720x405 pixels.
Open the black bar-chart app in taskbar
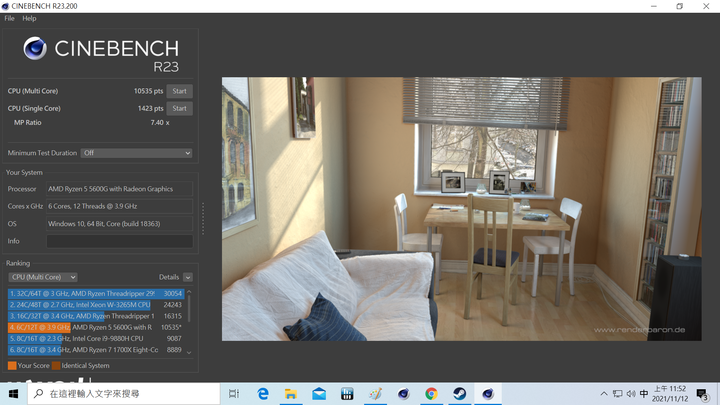(x=347, y=394)
